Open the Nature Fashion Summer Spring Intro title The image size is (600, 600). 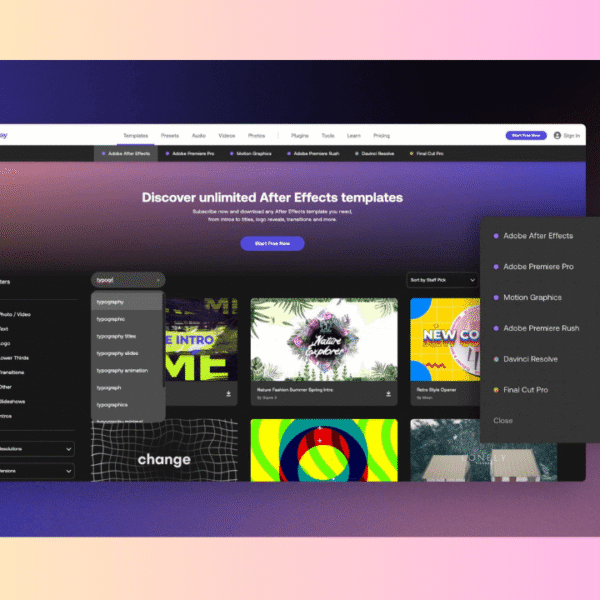click(295, 390)
